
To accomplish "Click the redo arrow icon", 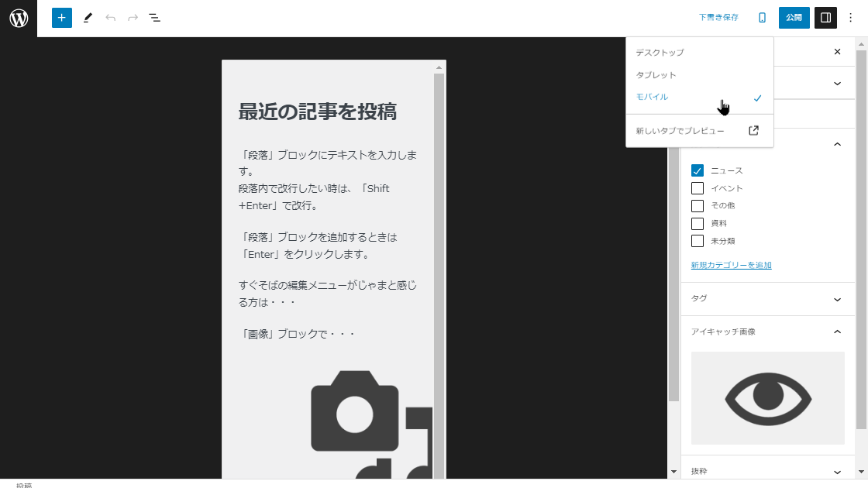I will coord(133,18).
